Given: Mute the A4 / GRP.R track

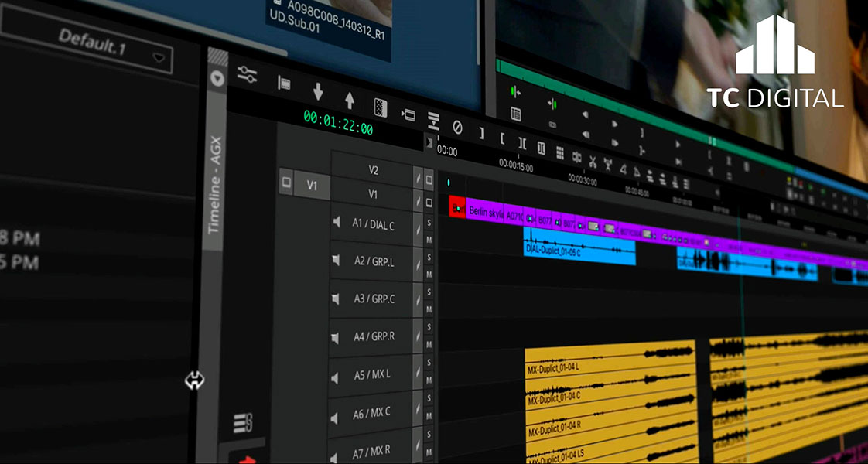Looking at the screenshot, I should (x=429, y=345).
